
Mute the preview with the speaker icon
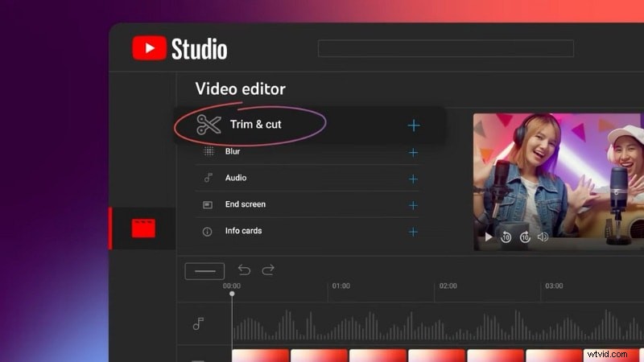coord(543,237)
